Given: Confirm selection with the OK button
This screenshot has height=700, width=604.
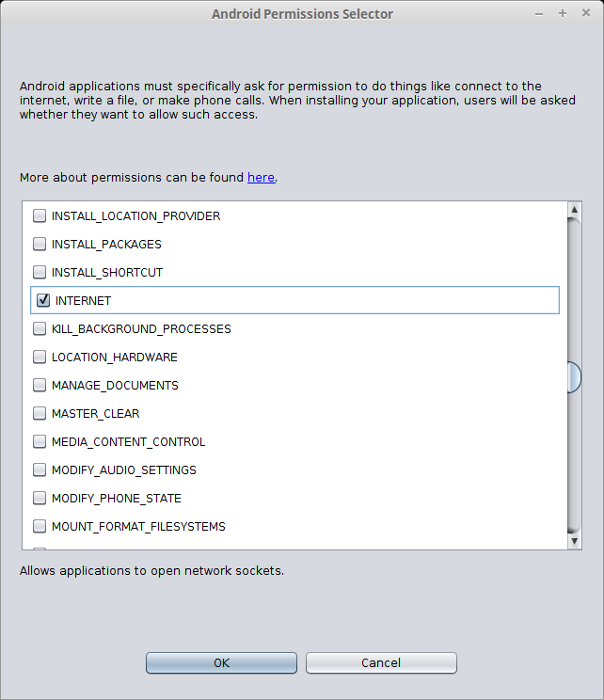Looking at the screenshot, I should 221,662.
